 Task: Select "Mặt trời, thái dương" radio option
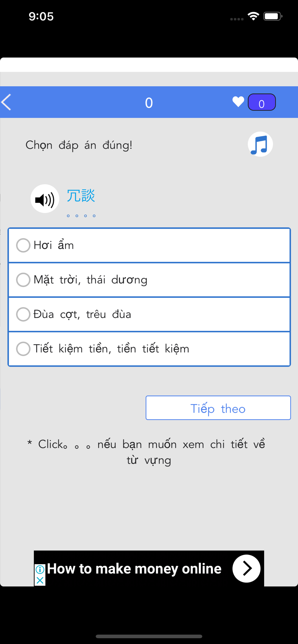click(x=149, y=280)
